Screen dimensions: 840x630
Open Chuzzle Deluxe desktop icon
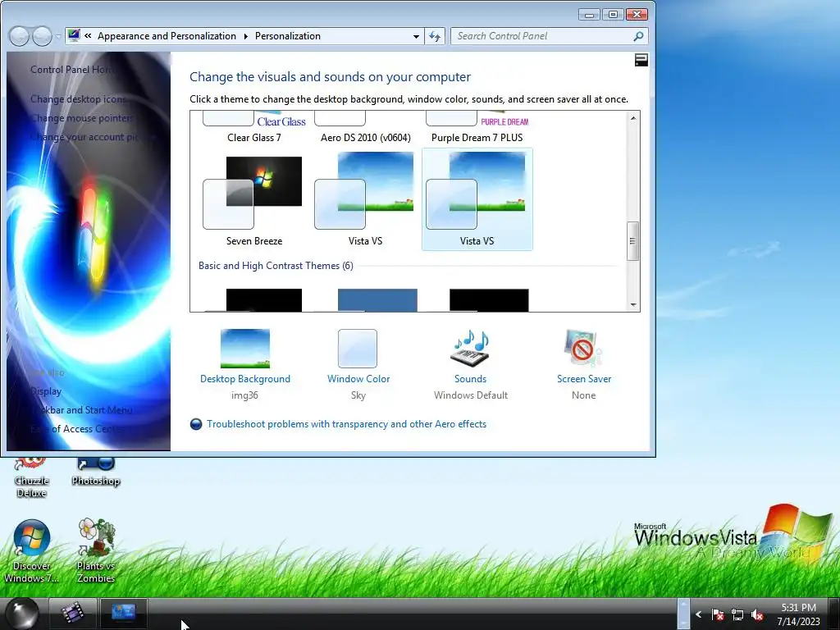click(x=32, y=478)
